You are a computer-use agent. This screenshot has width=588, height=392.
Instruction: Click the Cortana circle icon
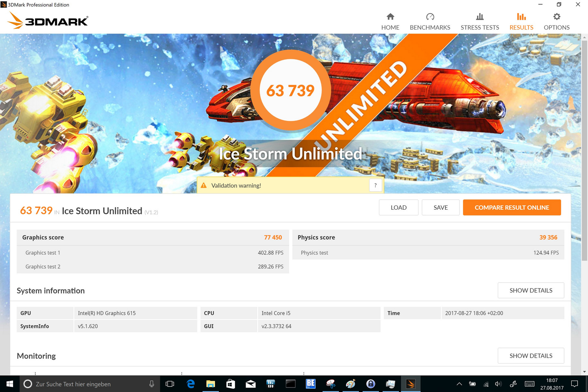coord(28,384)
